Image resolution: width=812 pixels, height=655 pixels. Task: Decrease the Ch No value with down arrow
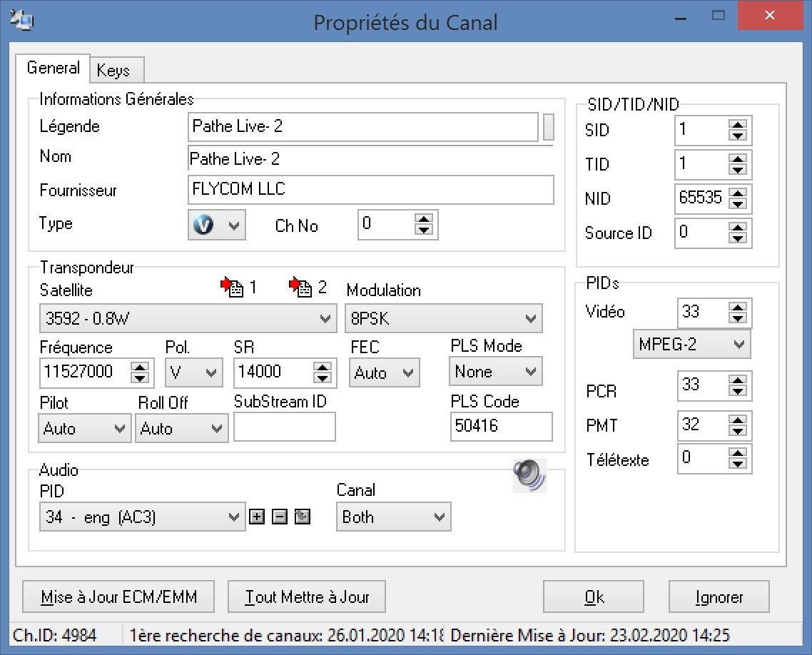424,230
